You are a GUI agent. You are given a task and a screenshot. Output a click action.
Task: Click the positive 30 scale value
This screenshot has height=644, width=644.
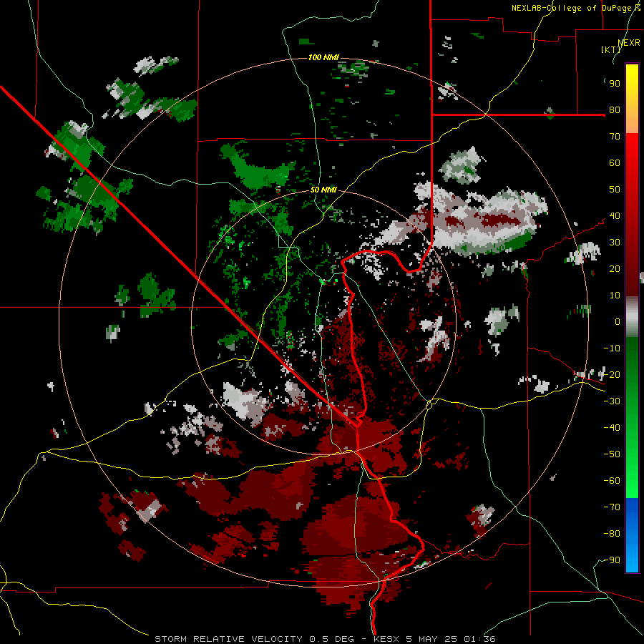pyautogui.click(x=615, y=243)
